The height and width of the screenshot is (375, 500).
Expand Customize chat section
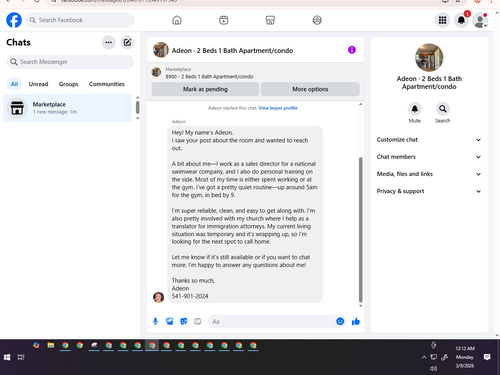pyautogui.click(x=429, y=140)
